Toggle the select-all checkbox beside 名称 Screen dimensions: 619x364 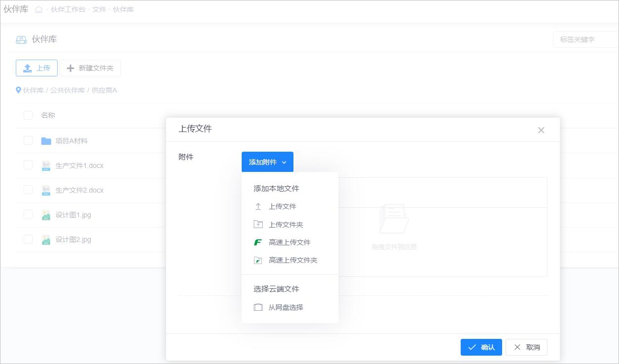click(x=28, y=115)
